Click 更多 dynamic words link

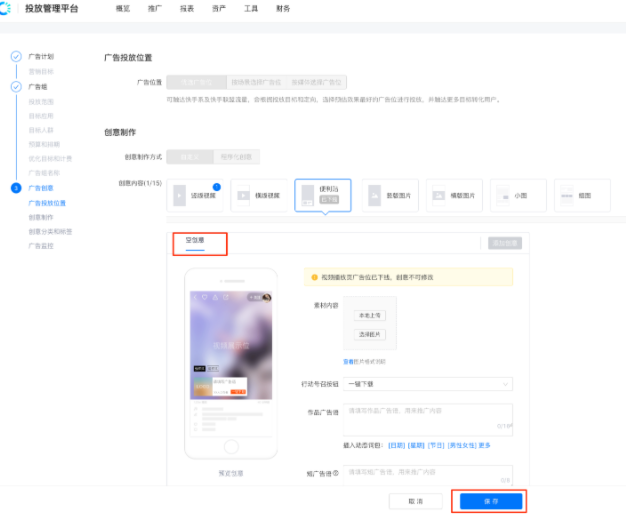point(485,445)
